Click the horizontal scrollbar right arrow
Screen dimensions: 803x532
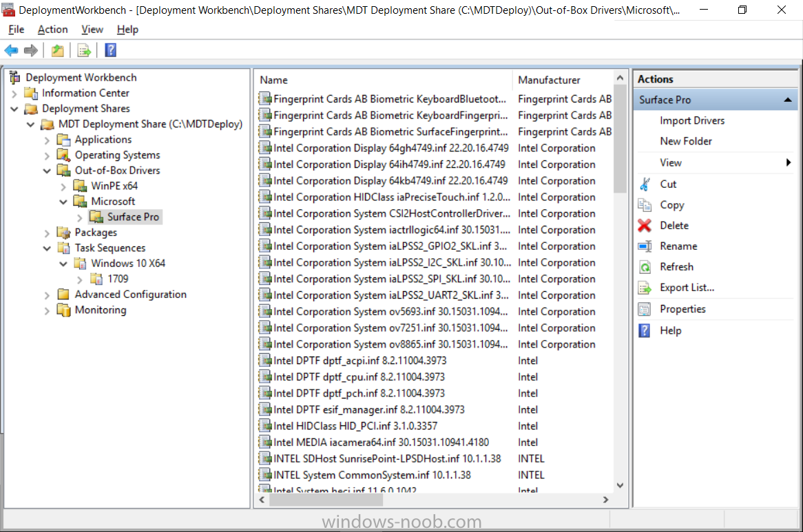point(606,500)
